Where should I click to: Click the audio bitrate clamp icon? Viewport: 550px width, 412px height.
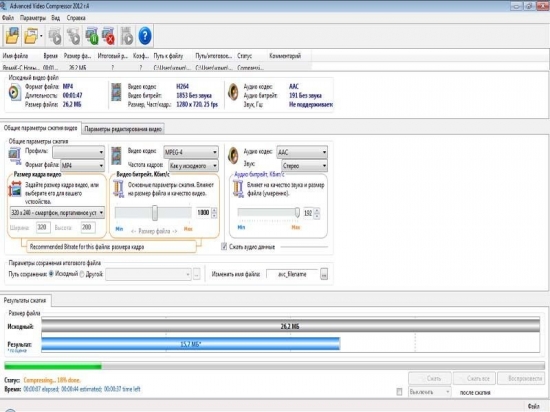pyautogui.click(x=238, y=189)
